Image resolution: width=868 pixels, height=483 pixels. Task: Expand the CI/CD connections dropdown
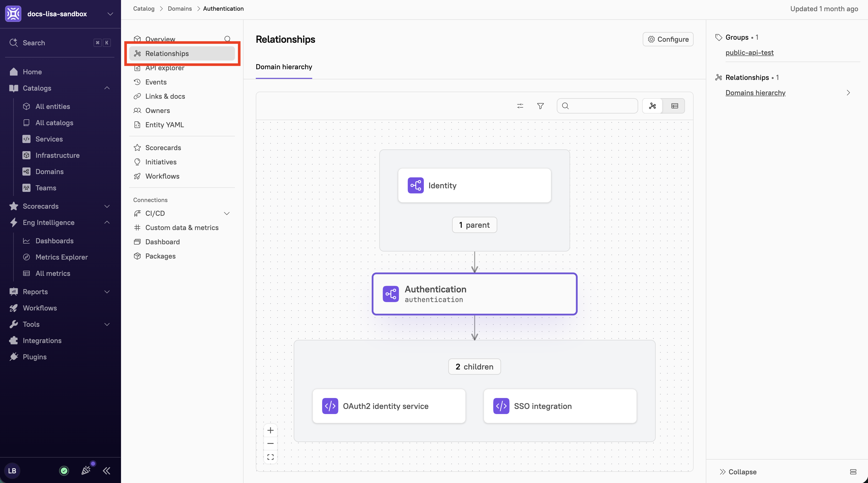tap(227, 214)
